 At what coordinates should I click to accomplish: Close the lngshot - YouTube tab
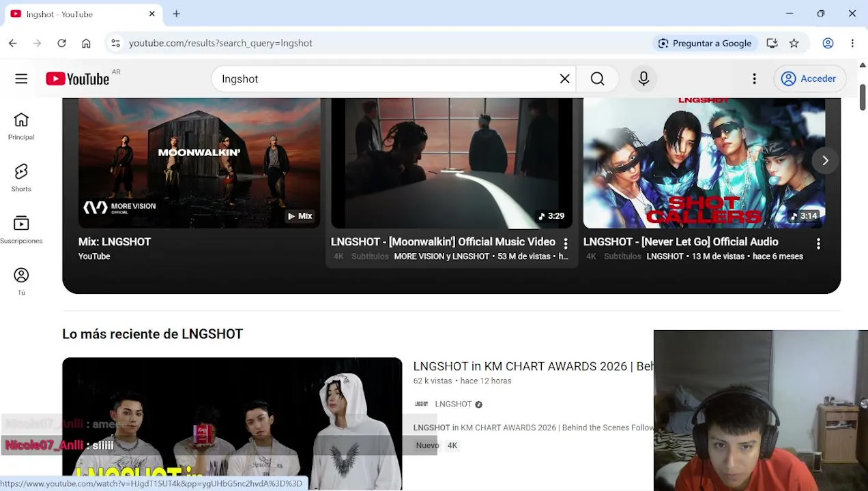(151, 14)
